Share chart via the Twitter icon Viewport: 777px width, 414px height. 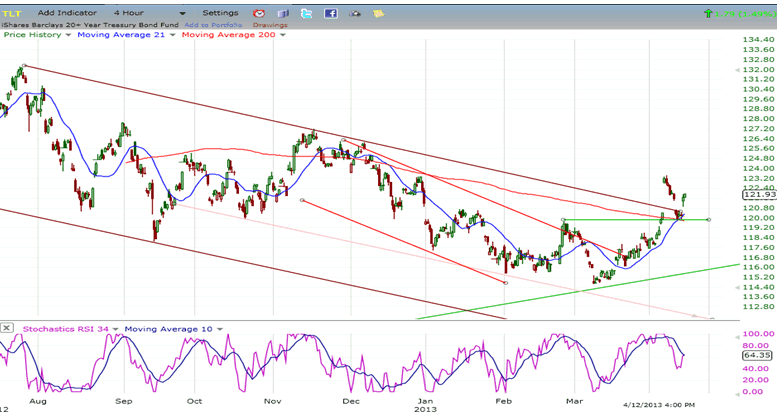306,13
